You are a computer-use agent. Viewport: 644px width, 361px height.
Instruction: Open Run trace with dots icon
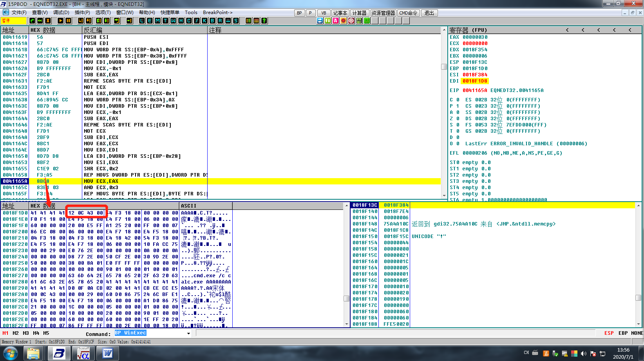tap(228, 21)
